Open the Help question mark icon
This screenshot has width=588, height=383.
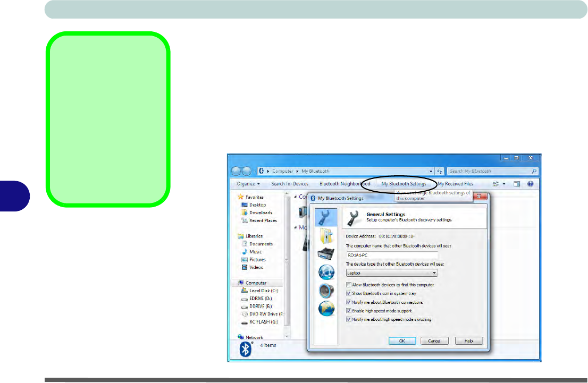click(530, 184)
